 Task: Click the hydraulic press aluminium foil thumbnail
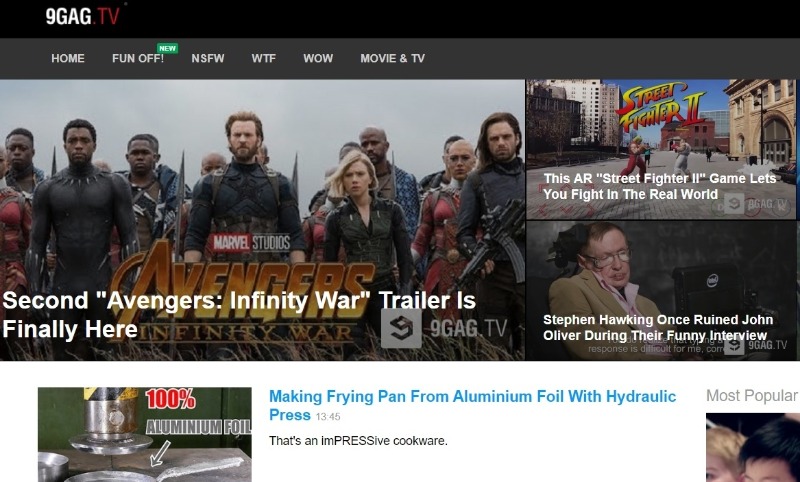pyautogui.click(x=145, y=435)
